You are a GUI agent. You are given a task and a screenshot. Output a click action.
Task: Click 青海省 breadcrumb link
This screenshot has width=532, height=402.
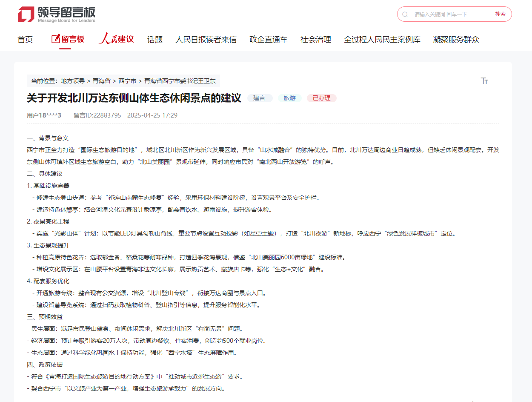coord(102,81)
